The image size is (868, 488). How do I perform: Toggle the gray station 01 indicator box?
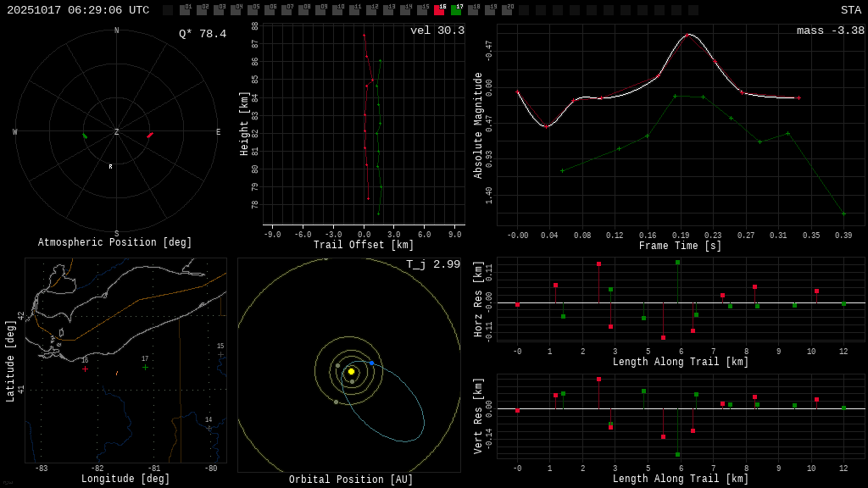(185, 10)
